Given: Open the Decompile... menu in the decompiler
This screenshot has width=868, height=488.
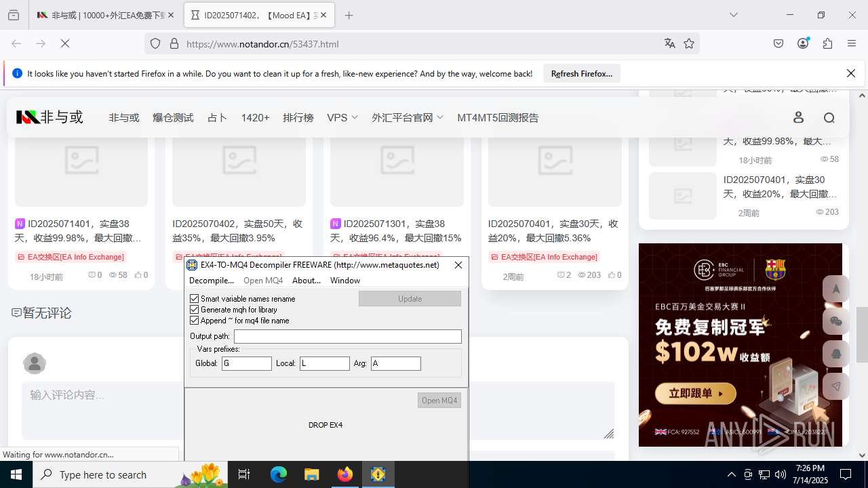Looking at the screenshot, I should pyautogui.click(x=212, y=280).
